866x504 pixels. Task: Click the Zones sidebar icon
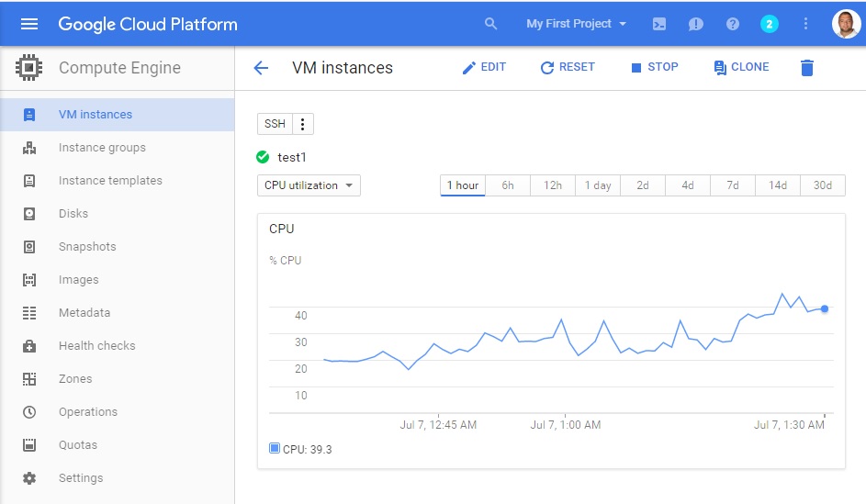pyautogui.click(x=29, y=379)
